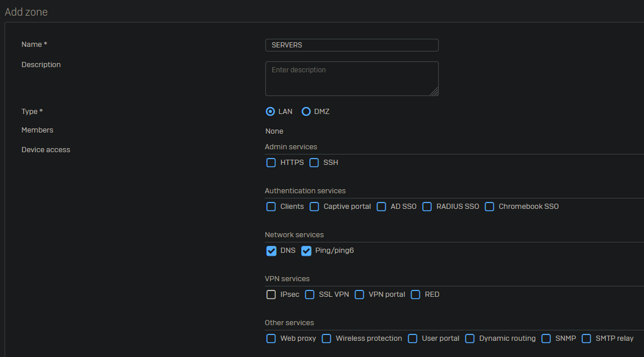The image size is (644, 357).
Task: Enable Wireless protection checkbox
Action: coord(327,338)
